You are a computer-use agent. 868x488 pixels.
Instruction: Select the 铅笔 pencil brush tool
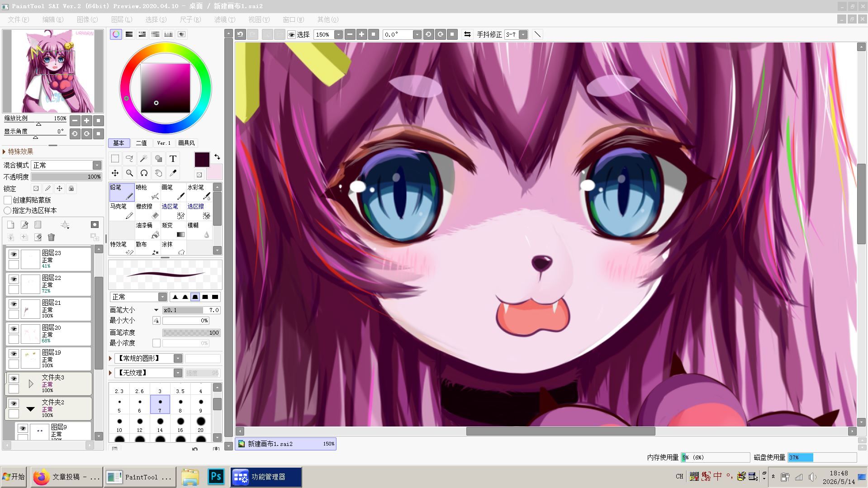tap(122, 192)
